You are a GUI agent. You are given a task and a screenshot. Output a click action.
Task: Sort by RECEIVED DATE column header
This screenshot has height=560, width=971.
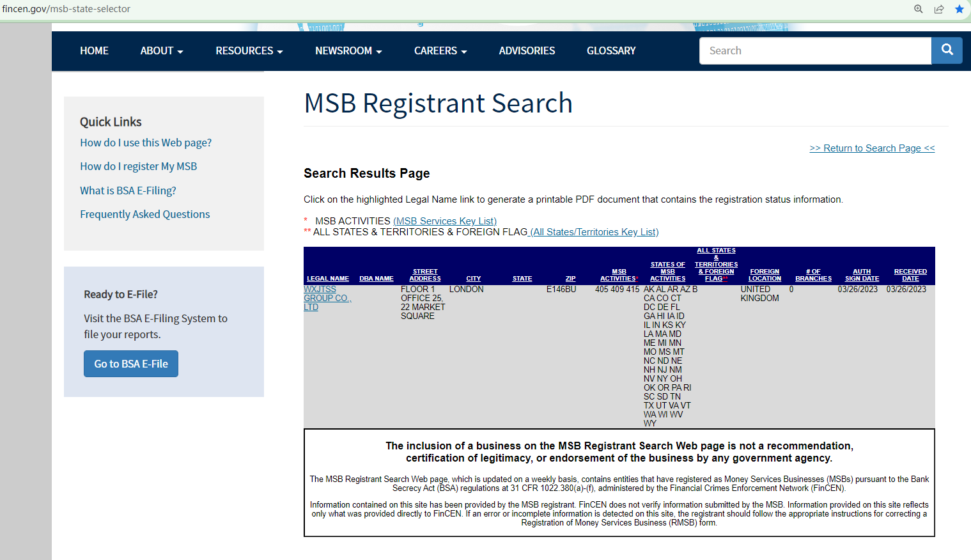910,276
